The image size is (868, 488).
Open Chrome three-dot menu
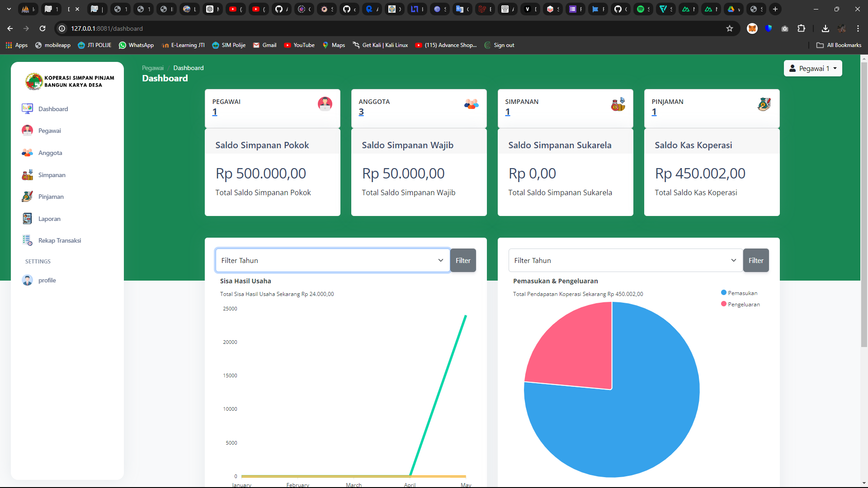pyautogui.click(x=858, y=28)
